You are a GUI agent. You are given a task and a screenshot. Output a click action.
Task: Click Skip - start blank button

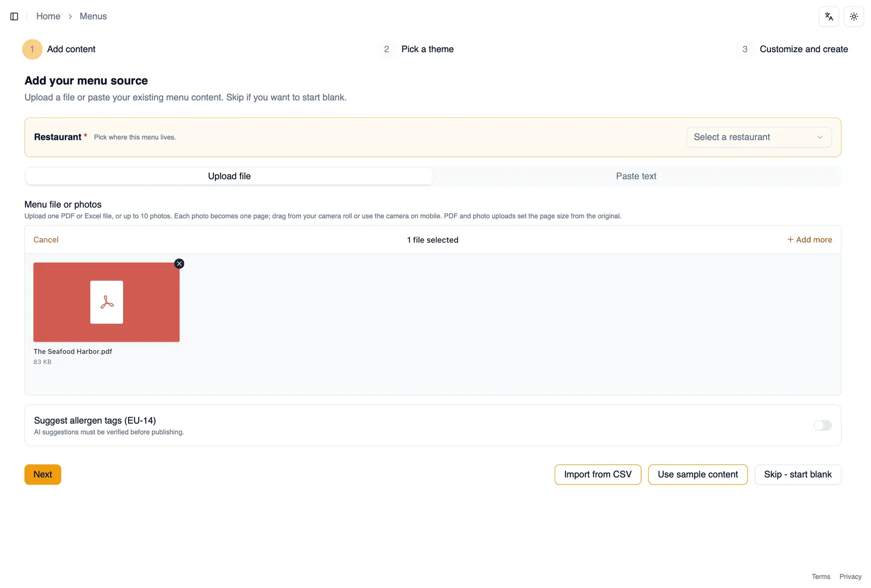click(x=798, y=474)
